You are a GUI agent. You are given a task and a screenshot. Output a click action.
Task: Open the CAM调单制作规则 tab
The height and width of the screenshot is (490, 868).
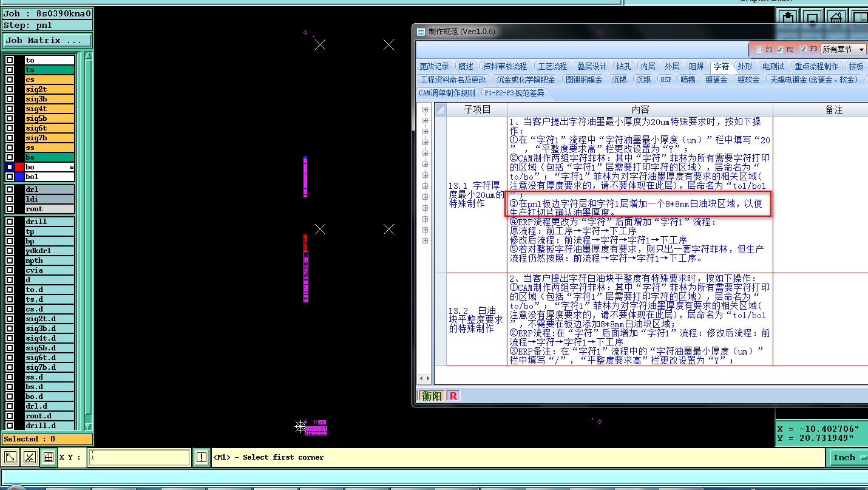[447, 93]
